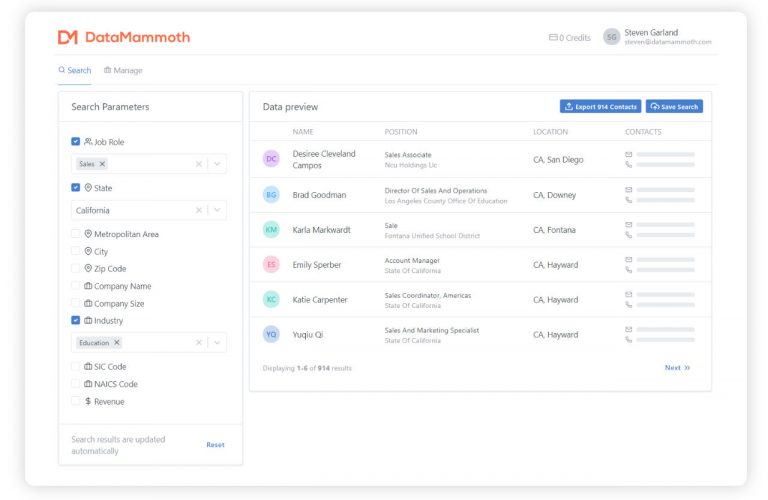This screenshot has height=500, width=768.
Task: Go to Next results page
Action: coord(677,368)
